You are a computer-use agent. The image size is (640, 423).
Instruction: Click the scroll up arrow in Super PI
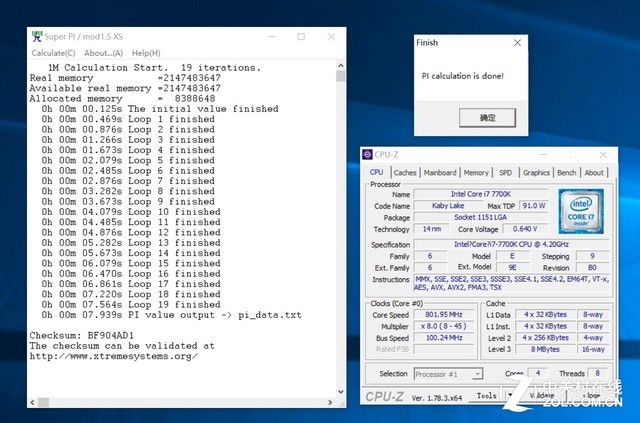point(341,66)
